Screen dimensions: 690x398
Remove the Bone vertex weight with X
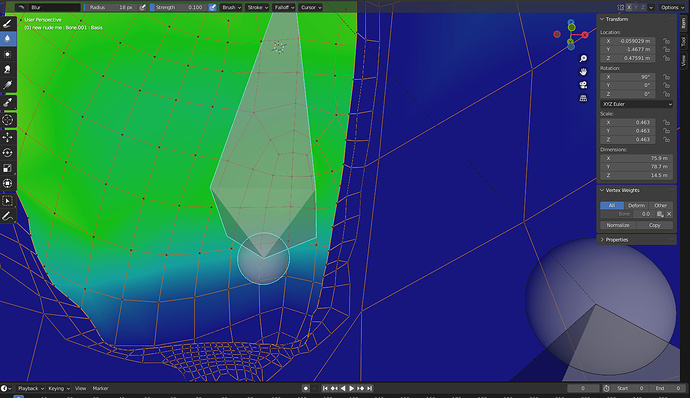coord(669,214)
